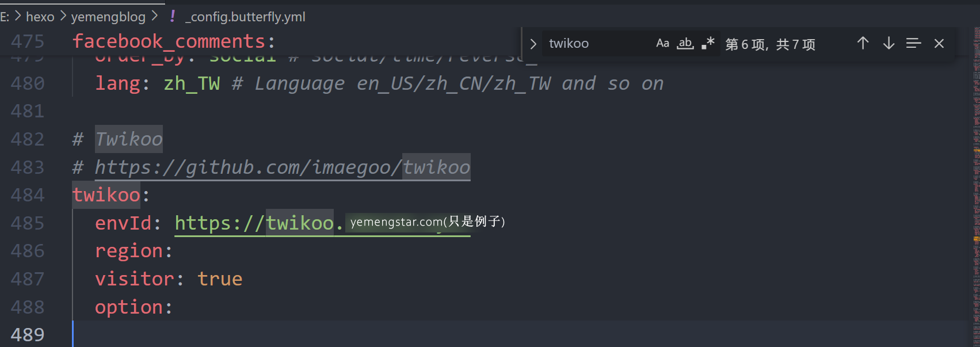
Task: Enable regular expression search
Action: (x=707, y=43)
